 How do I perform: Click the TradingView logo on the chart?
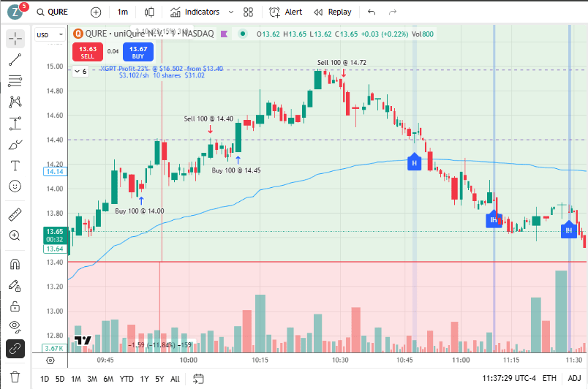tap(83, 341)
